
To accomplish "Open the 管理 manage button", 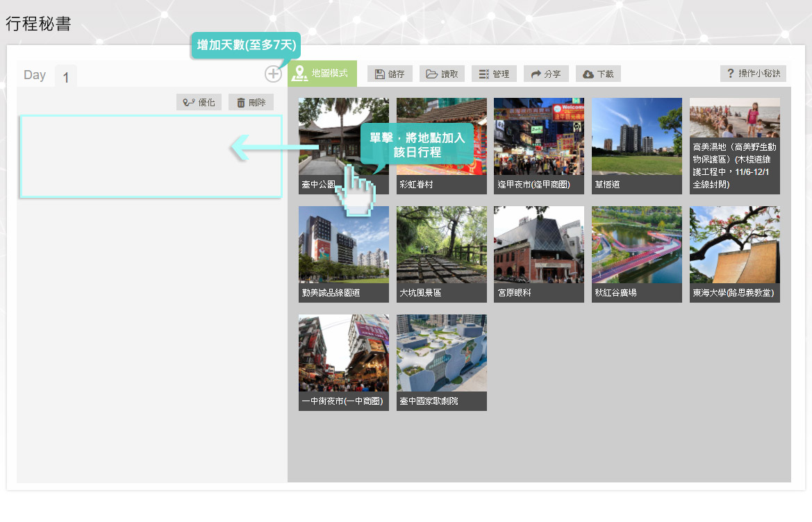I will tap(494, 74).
